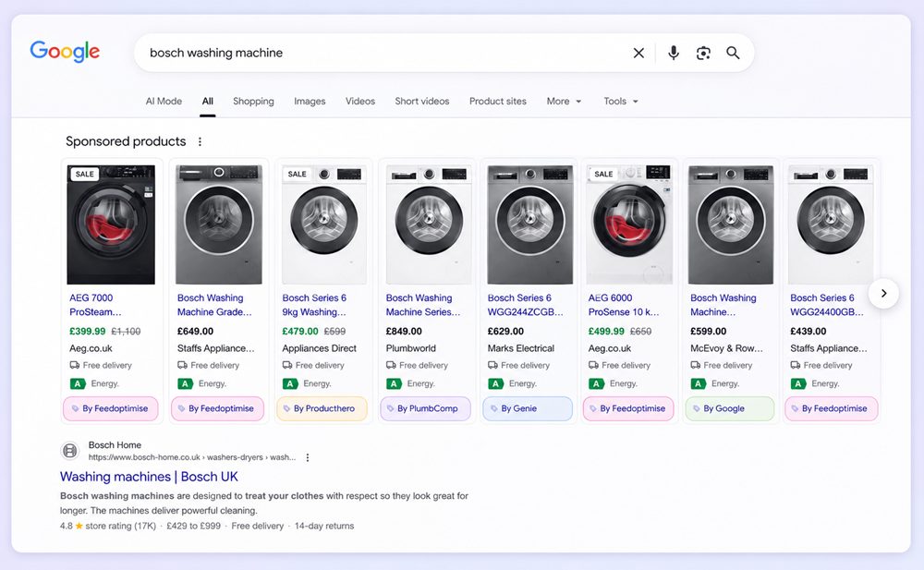Viewport: 924px width, 570px height.
Task: Click delivery truck icon under McEvoy & Row
Action: (x=696, y=365)
